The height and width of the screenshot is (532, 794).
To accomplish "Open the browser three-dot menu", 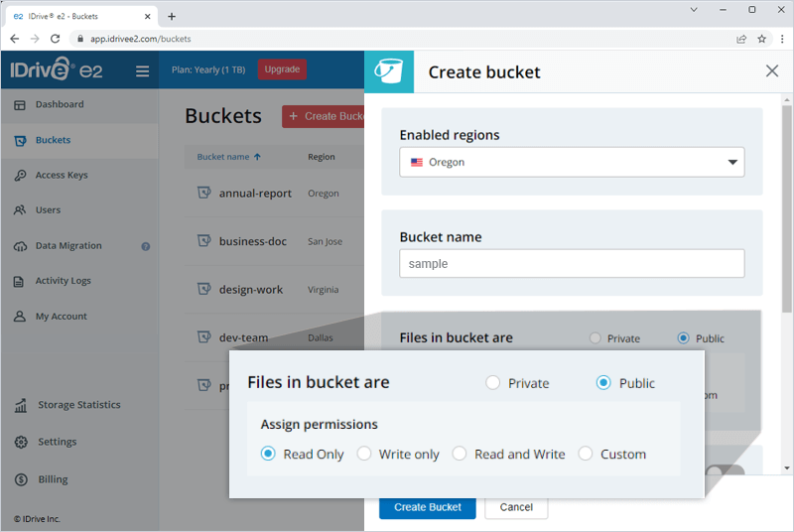I will (x=782, y=39).
